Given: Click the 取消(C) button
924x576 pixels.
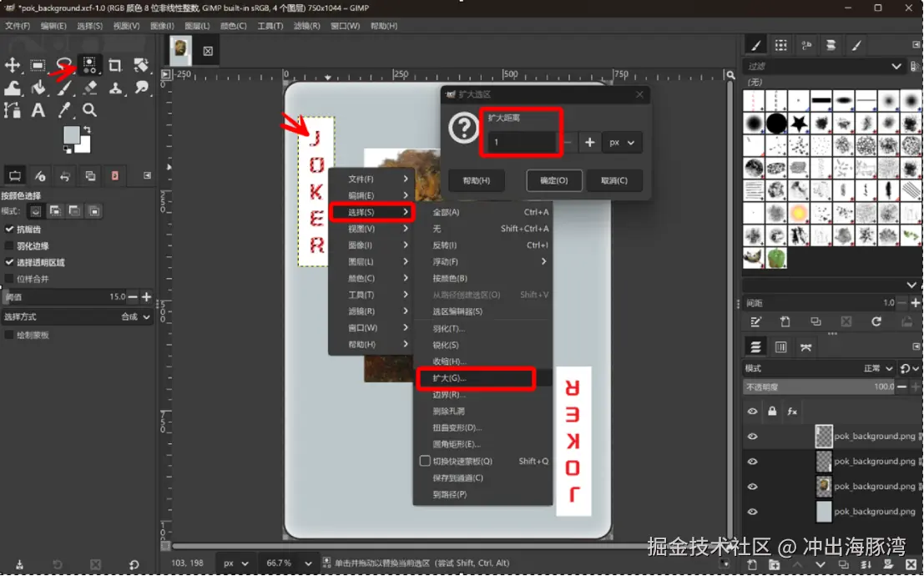Looking at the screenshot, I should point(614,180).
